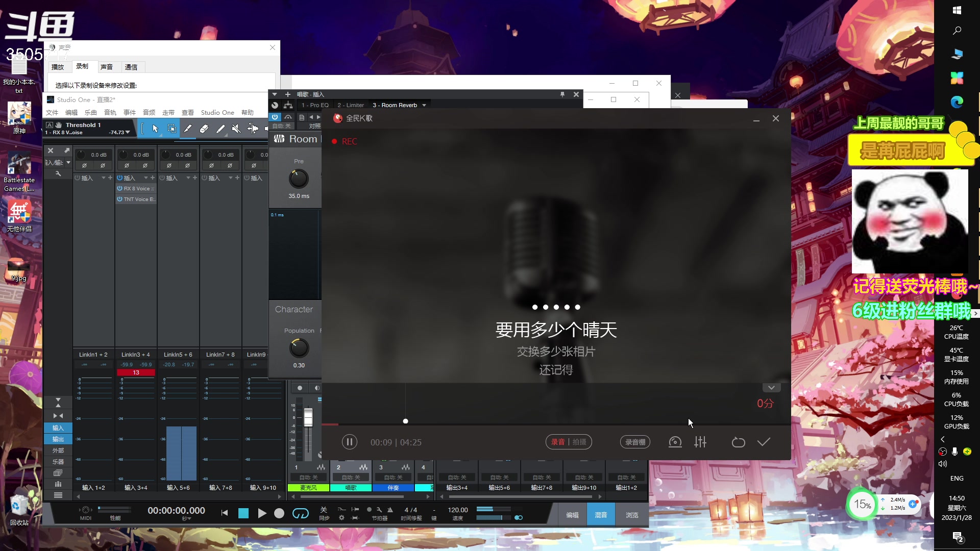The width and height of the screenshot is (980, 551).
Task: Toggle the loop icon in the transport bar
Action: 301,514
